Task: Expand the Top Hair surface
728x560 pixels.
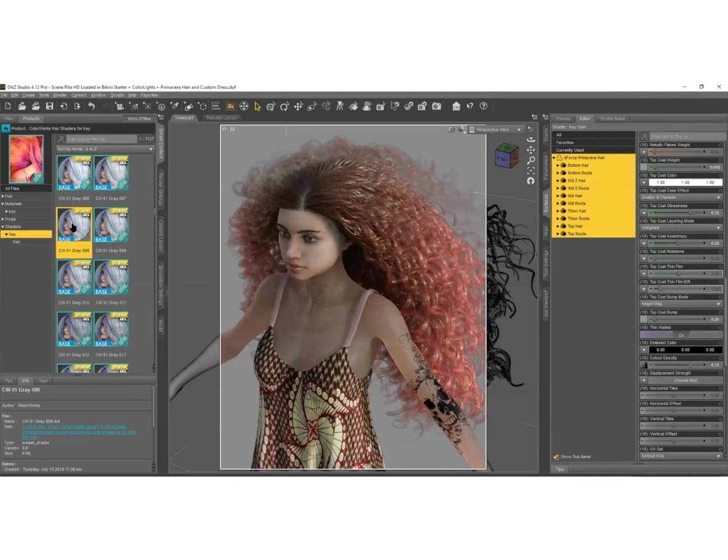Action: 558,226
